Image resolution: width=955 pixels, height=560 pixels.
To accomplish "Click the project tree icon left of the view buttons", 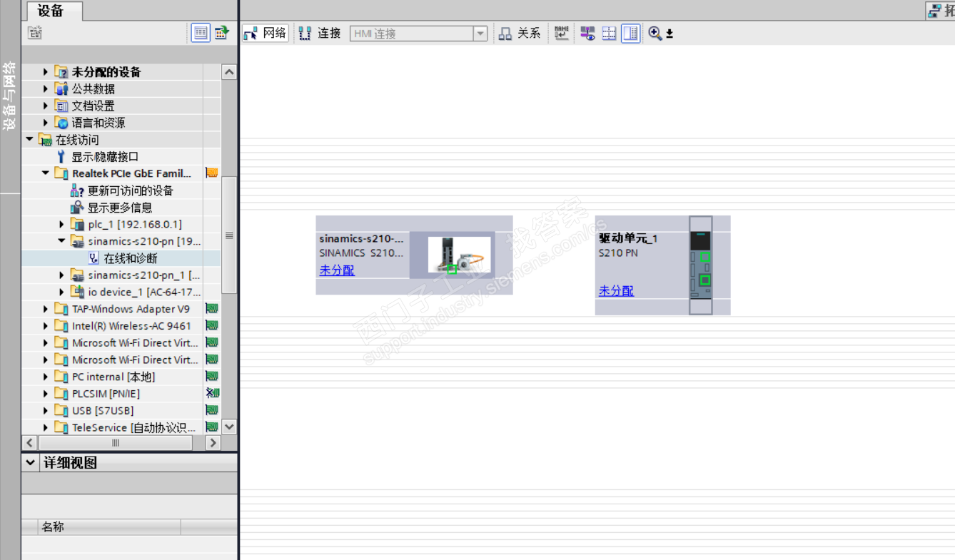I will [x=35, y=33].
